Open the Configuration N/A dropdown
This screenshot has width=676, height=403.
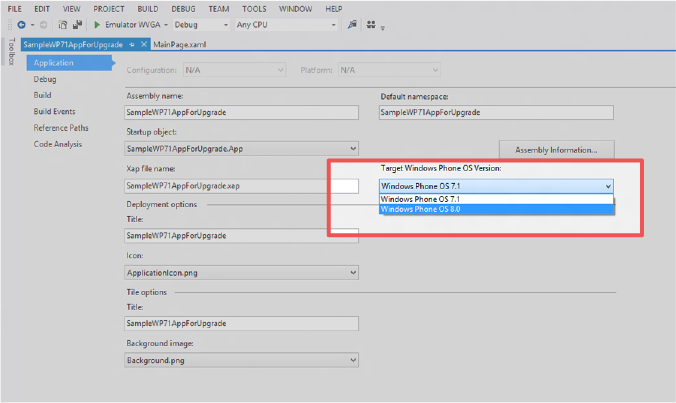point(234,70)
